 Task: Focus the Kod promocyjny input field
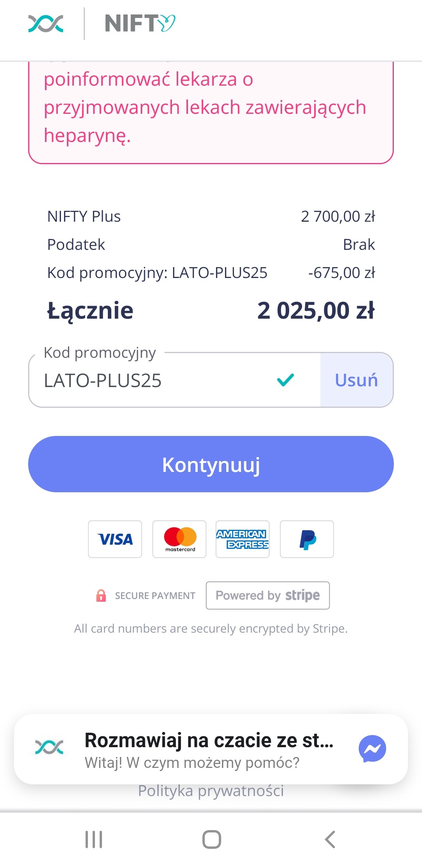[x=156, y=380]
